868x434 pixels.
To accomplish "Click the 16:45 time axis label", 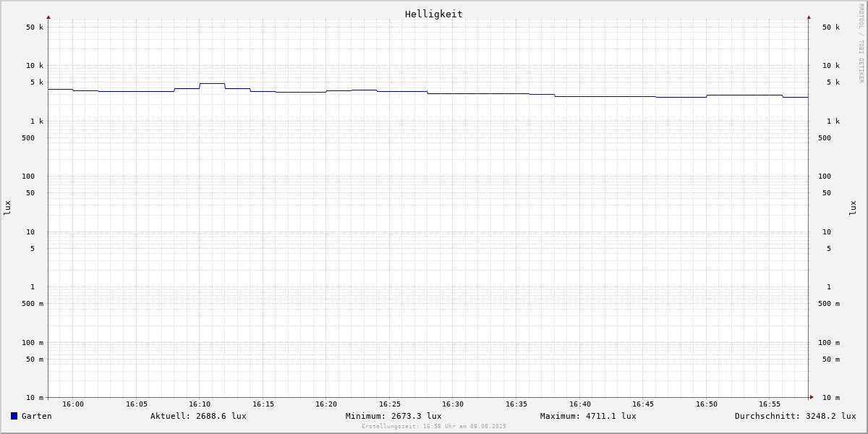I will coord(643,404).
